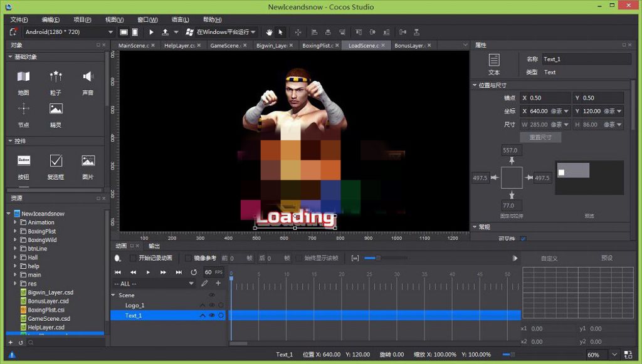Toggle animation loop button

click(194, 272)
